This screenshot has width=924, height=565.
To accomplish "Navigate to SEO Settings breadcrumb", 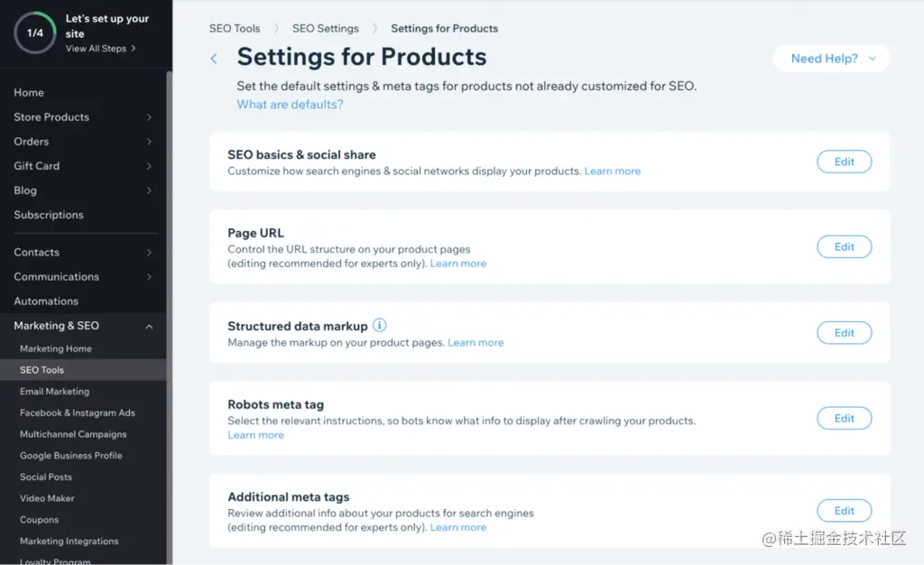I will pyautogui.click(x=325, y=29).
